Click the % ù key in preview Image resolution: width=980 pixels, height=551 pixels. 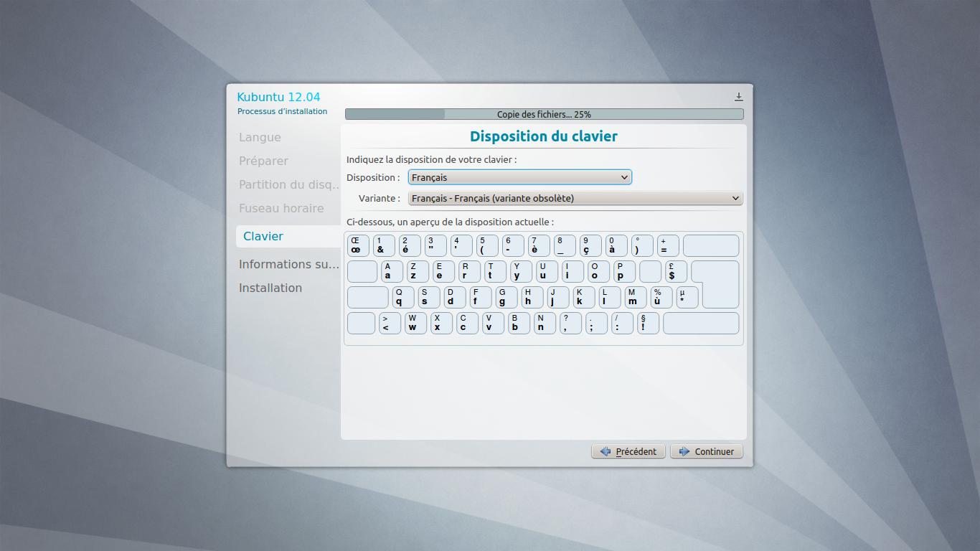coord(661,297)
